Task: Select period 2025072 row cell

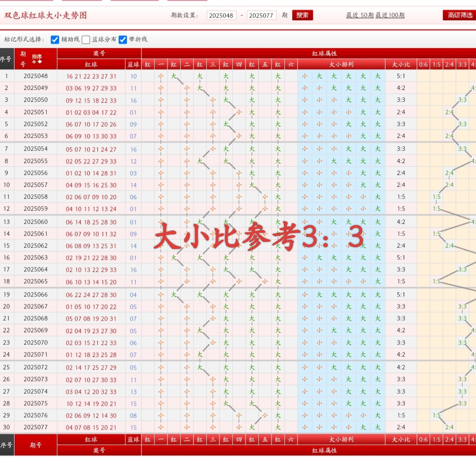Action: (x=36, y=367)
